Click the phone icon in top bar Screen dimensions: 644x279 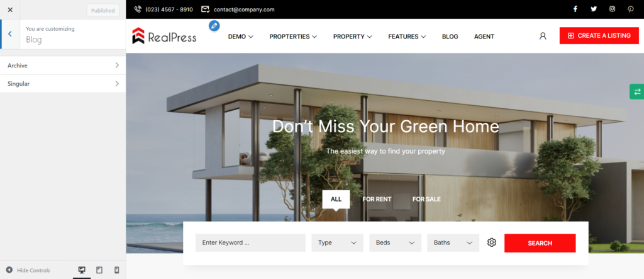tap(138, 9)
